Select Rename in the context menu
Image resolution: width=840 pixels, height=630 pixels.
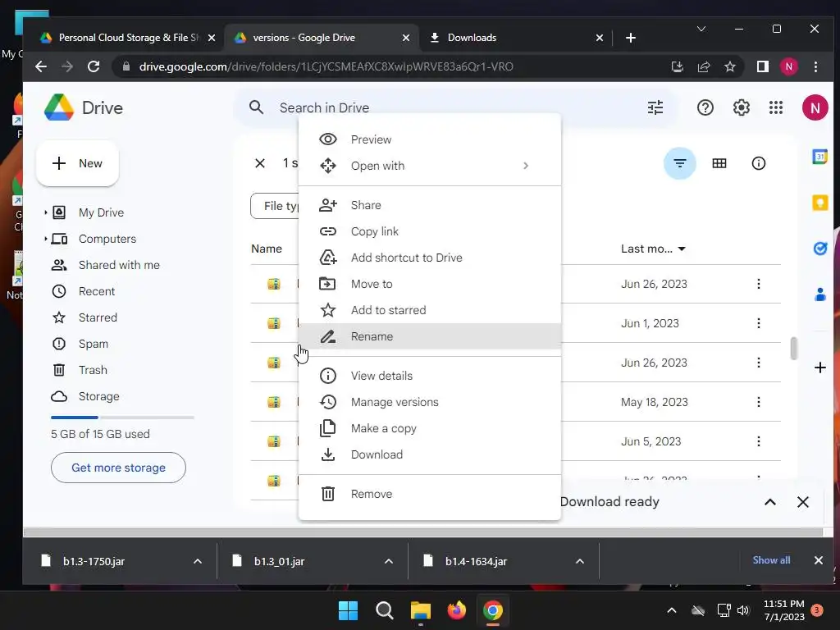coord(429,336)
